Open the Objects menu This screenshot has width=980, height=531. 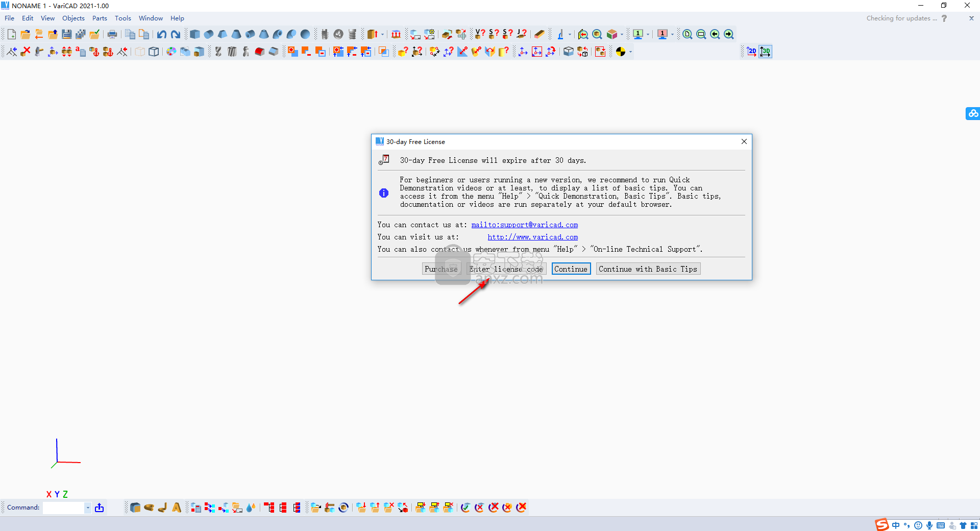point(73,18)
